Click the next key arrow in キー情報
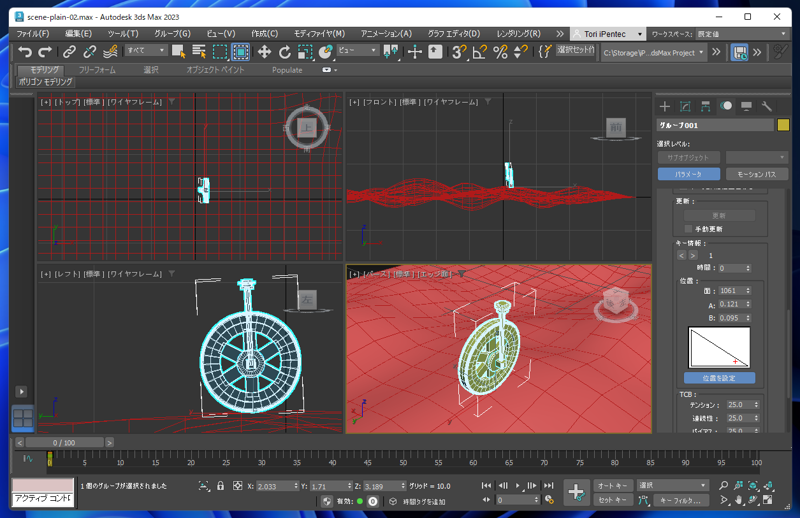This screenshot has width=800, height=518. tap(693, 256)
